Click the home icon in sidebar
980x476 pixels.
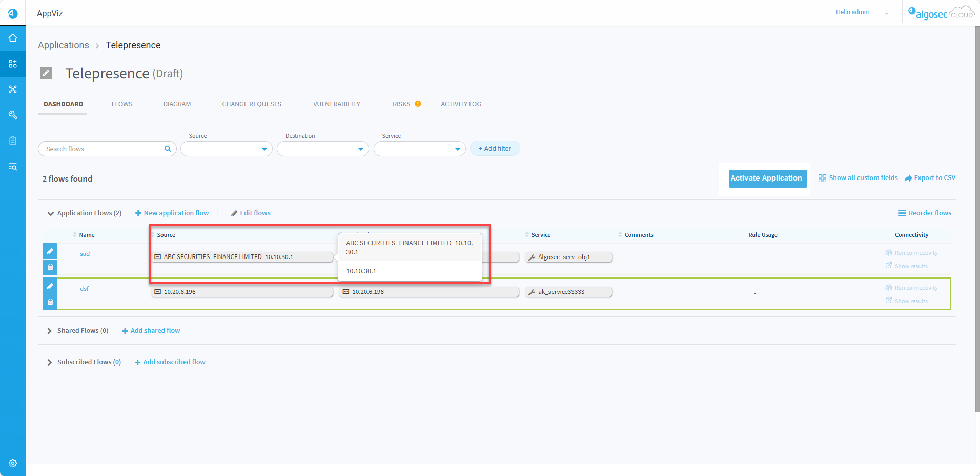13,38
